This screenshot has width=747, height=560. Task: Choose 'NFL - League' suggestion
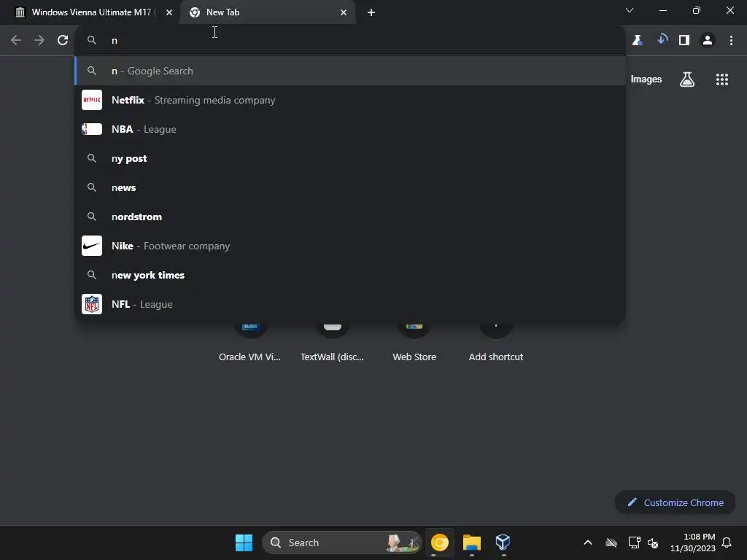[x=350, y=304]
